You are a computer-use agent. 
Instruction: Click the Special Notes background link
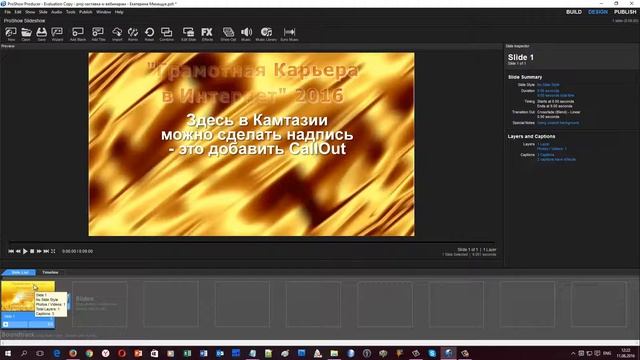click(558, 123)
